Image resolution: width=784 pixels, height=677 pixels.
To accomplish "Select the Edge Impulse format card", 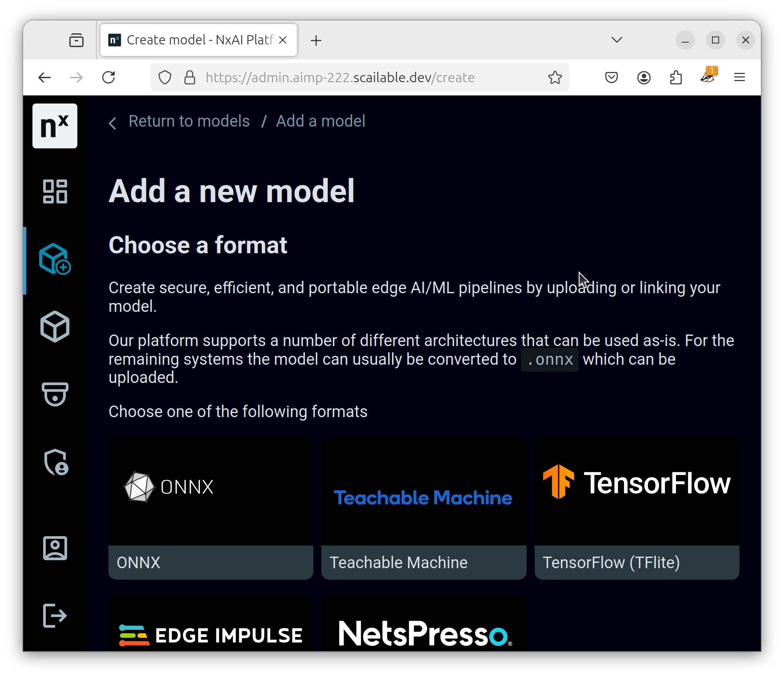I will pyautogui.click(x=211, y=626).
